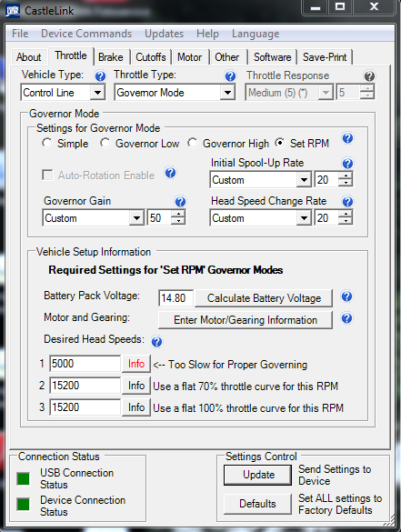Click help icon beside Enter Motor/Gearing Information
Screen dimensions: 401x532
coord(346,318)
